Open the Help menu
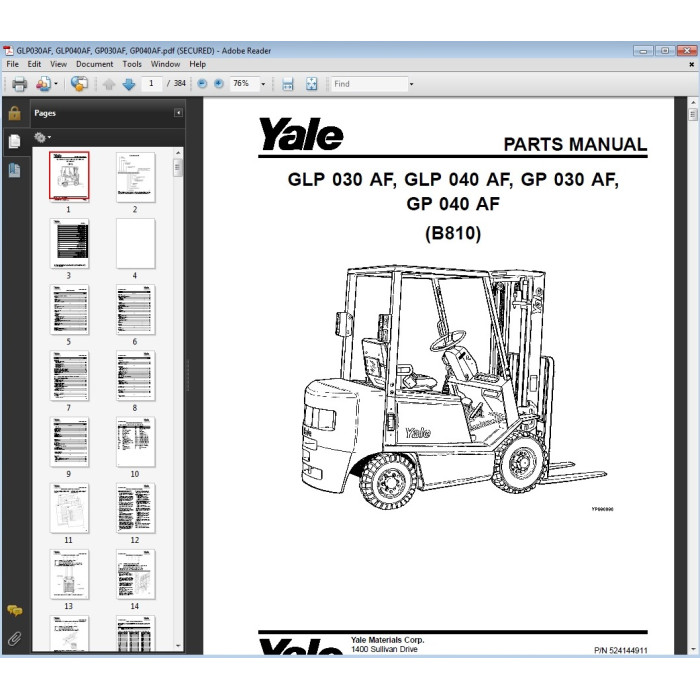 (x=197, y=64)
